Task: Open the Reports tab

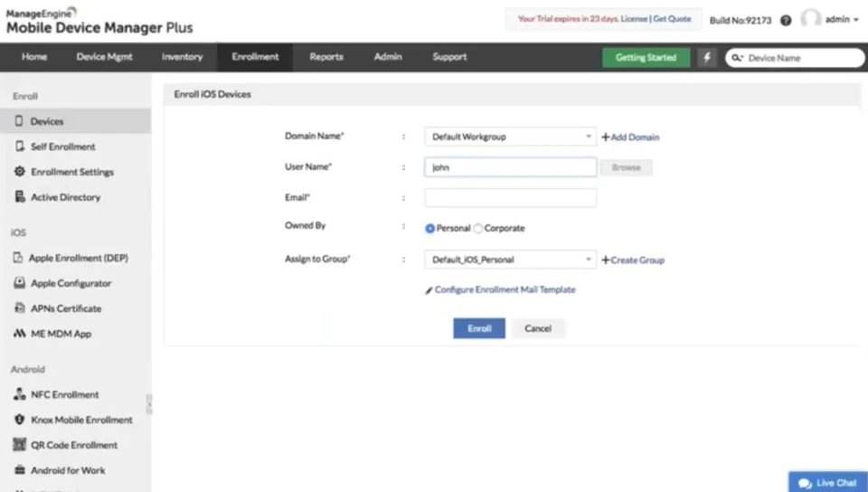Action: 326,57
